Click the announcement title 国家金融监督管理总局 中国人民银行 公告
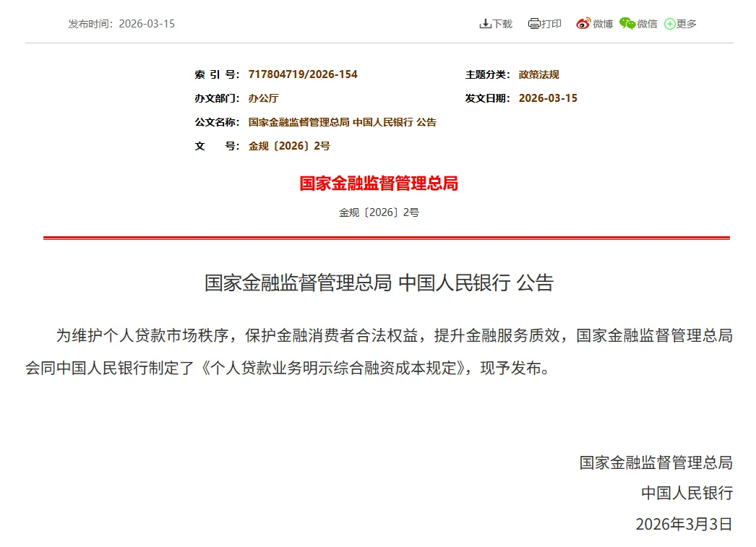756x547 pixels. click(x=379, y=283)
